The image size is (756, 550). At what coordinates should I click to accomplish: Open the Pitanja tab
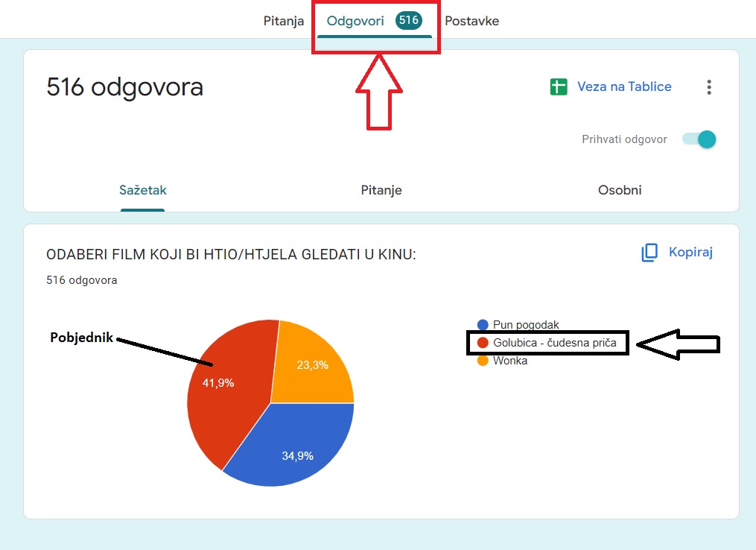click(x=284, y=21)
